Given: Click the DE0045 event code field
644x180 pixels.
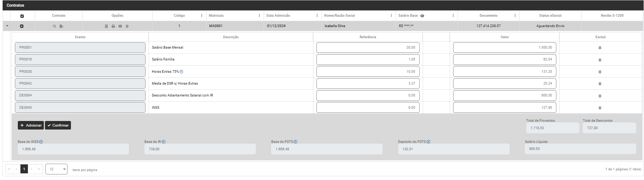Looking at the screenshot, I should 80,108.
